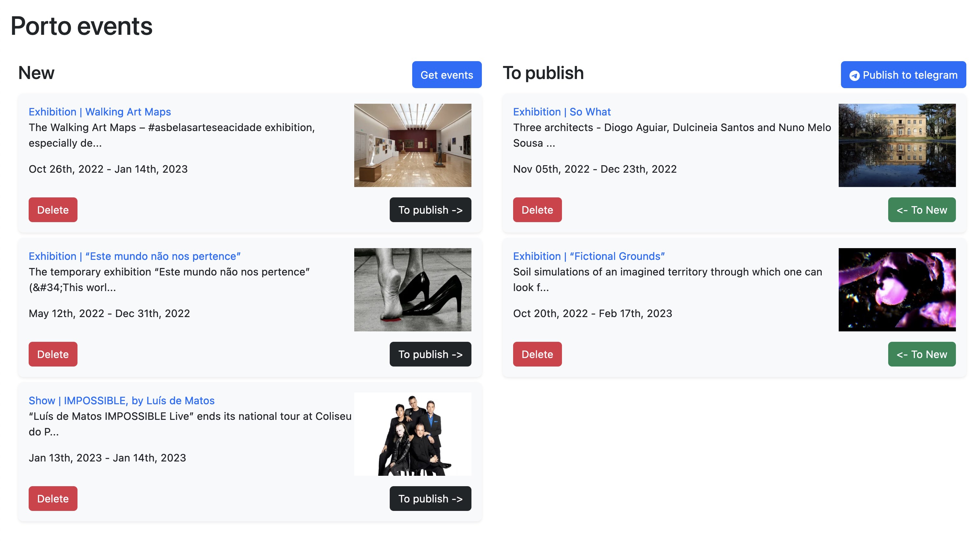The width and height of the screenshot is (980, 547).
Task: Move So What exhibition To New
Action: pyautogui.click(x=921, y=209)
